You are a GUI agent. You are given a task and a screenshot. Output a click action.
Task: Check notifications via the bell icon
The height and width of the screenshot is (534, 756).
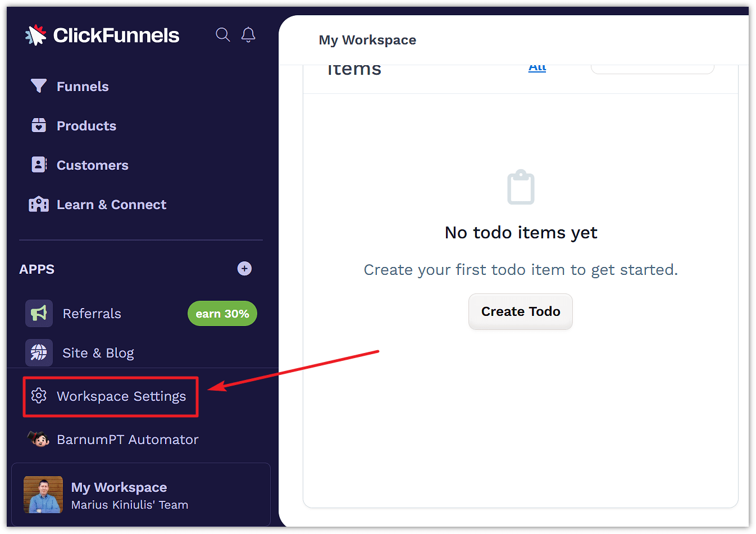[x=248, y=34]
